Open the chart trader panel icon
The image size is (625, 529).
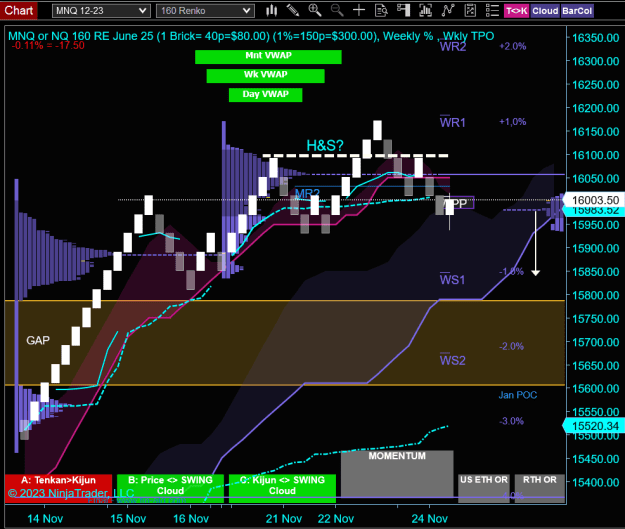[x=403, y=10]
